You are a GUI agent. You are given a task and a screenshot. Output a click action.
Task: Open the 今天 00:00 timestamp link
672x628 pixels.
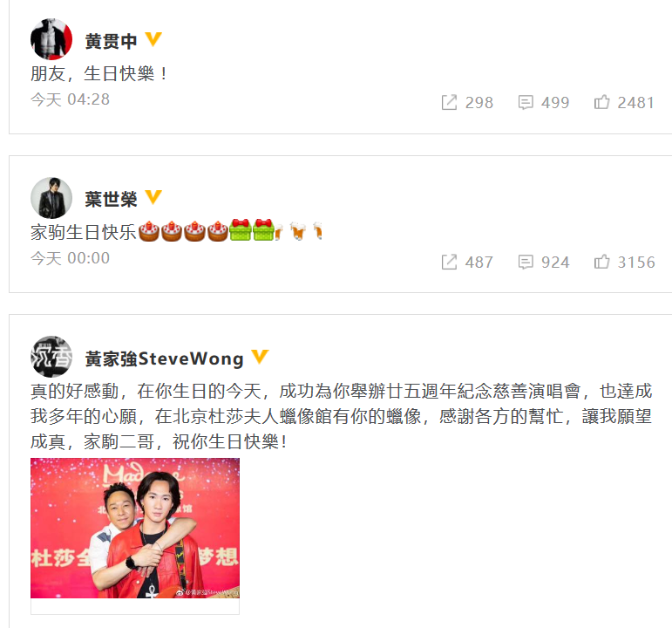coord(71,258)
